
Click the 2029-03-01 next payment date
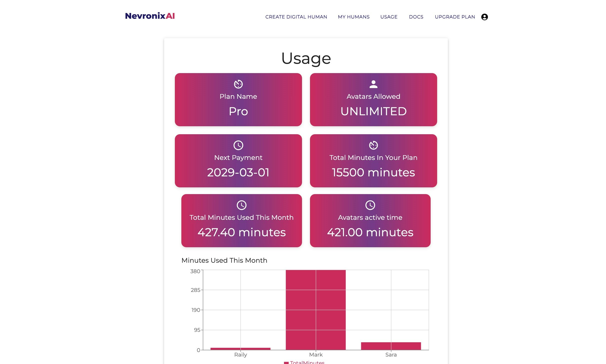point(238,172)
